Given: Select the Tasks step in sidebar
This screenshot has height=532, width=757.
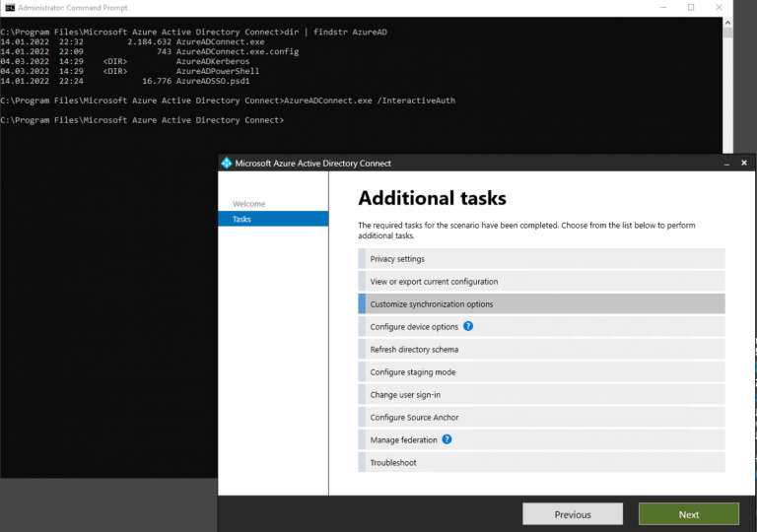Looking at the screenshot, I should coord(273,220).
